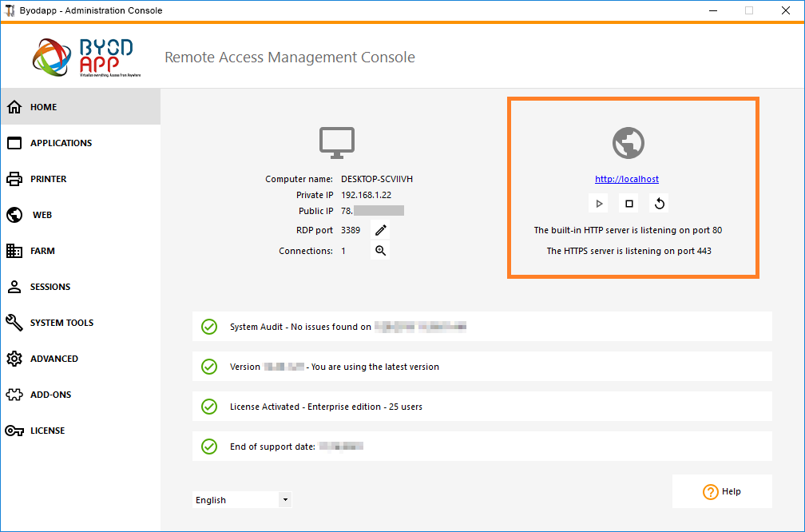Open the English language dropdown
The width and height of the screenshot is (805, 532).
(x=242, y=500)
